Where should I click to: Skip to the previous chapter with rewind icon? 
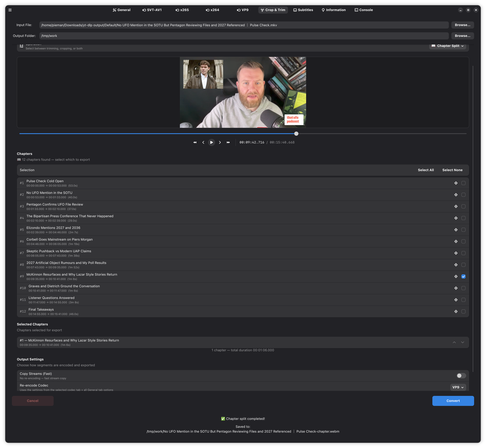195,143
